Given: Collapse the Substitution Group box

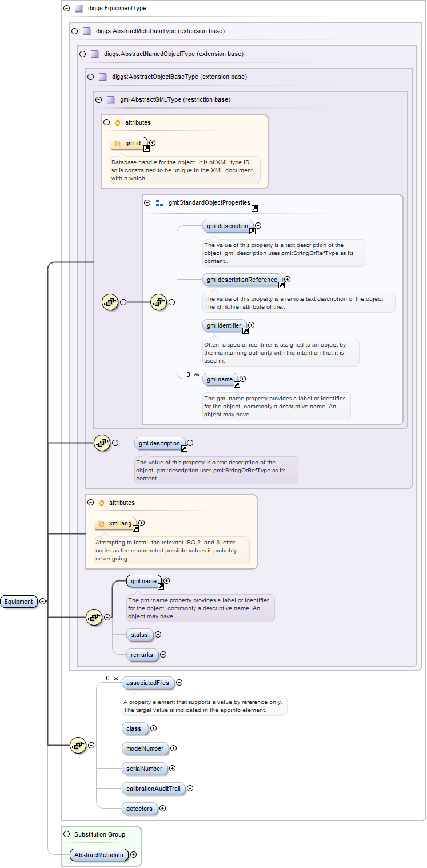Looking at the screenshot, I should [x=66, y=834].
